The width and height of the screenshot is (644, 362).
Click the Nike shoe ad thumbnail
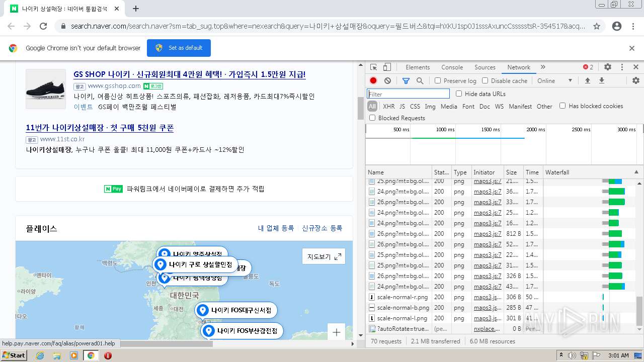coord(46,89)
